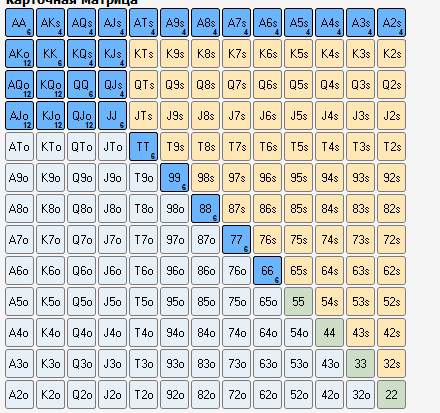Select the QTo offsuit cell
This screenshot has height=413, width=440.
[x=81, y=147]
